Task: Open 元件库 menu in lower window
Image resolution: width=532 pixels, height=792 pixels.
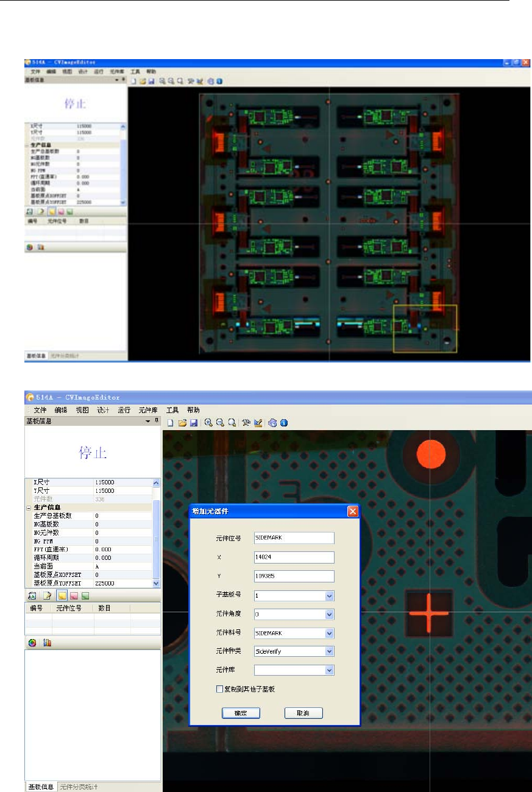Action: [149, 410]
